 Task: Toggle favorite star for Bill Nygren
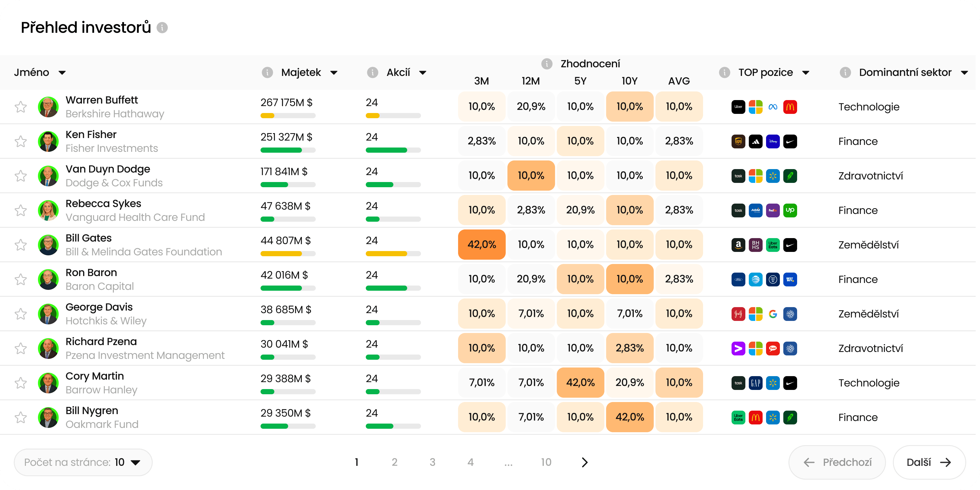click(20, 417)
